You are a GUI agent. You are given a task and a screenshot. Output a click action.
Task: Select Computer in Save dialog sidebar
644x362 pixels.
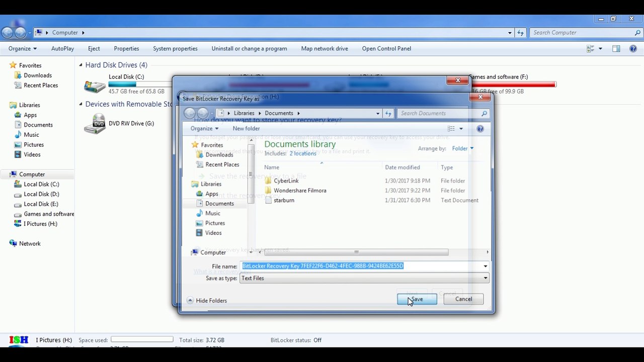[213, 252]
